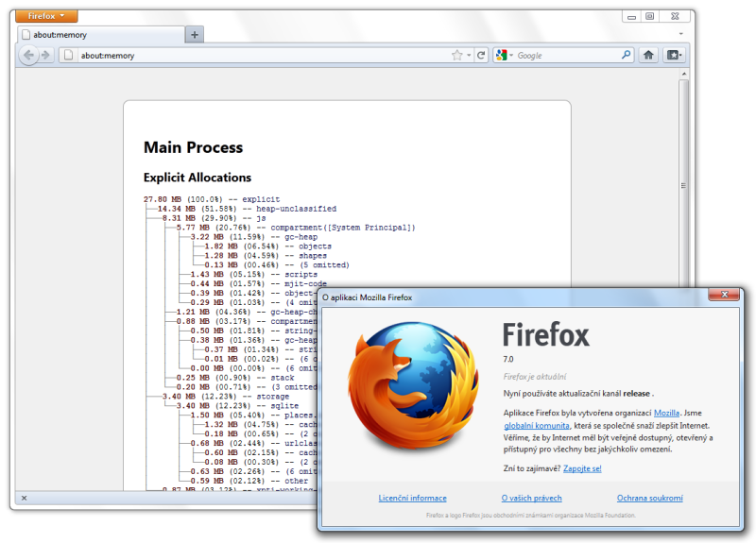This screenshot has height=543, width=756.
Task: Click the scrollbar up arrow
Action: [x=683, y=75]
